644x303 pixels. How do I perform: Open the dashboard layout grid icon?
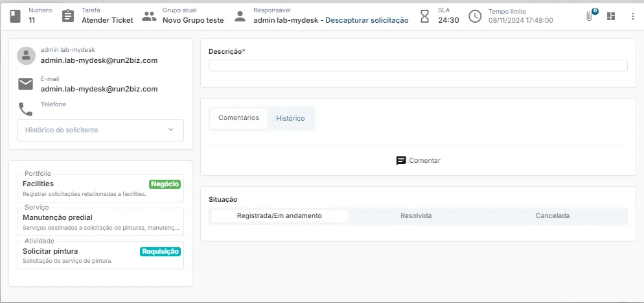coord(611,16)
